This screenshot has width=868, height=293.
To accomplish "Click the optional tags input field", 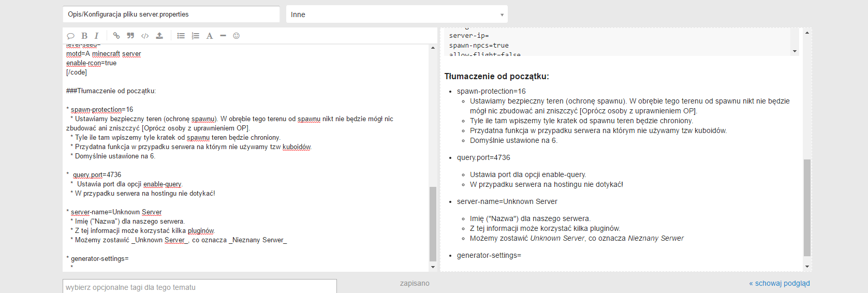I will pos(199,287).
